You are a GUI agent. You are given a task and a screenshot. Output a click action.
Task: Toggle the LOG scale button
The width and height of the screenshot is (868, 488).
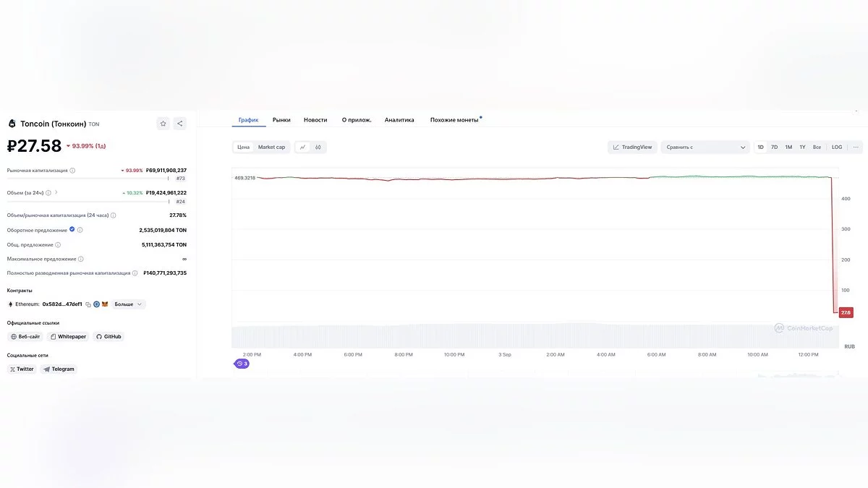837,147
